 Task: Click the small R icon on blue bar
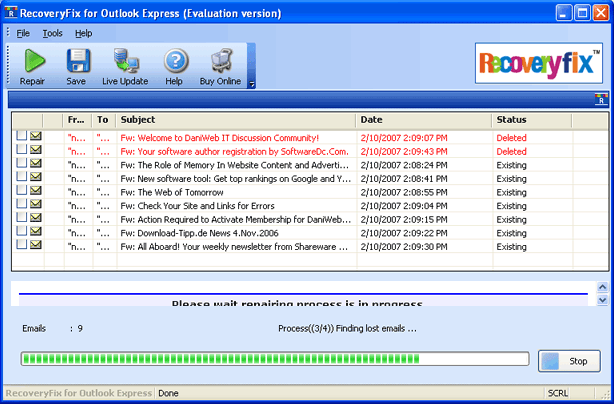click(x=601, y=99)
